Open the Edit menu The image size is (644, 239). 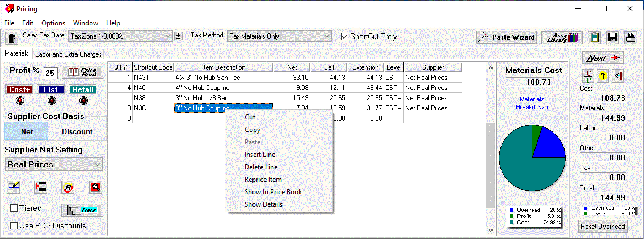[28, 23]
